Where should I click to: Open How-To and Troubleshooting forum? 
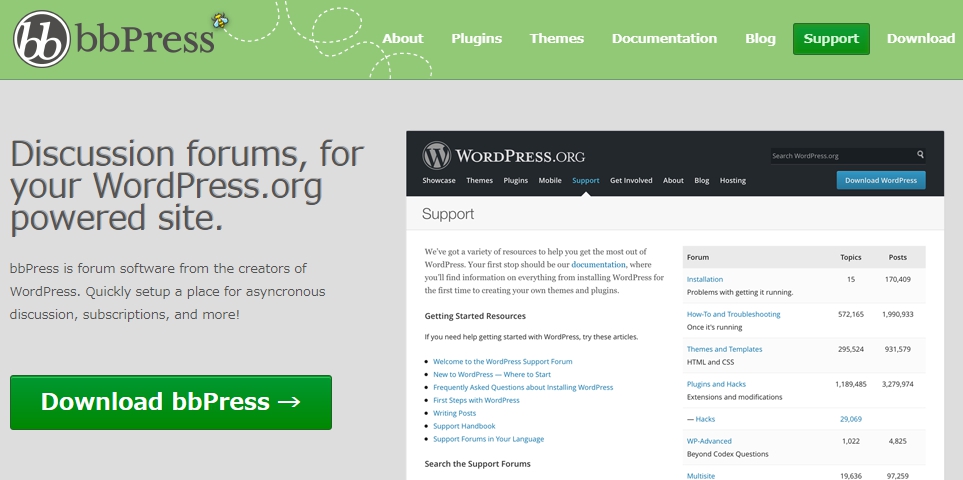pos(733,314)
